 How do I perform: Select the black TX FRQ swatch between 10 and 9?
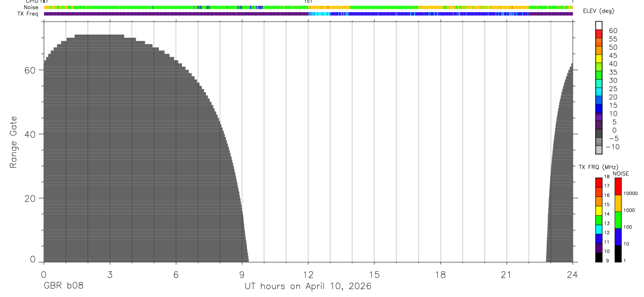599,257
